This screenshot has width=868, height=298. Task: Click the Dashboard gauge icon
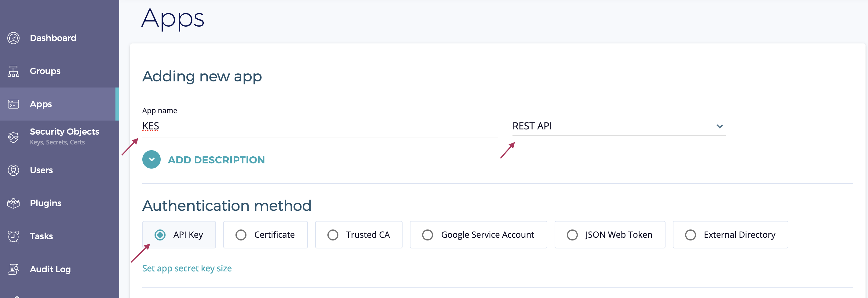pyautogui.click(x=13, y=38)
